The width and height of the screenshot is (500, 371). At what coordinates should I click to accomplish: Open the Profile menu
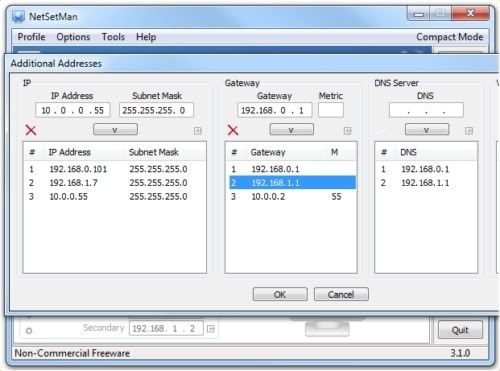tap(31, 37)
